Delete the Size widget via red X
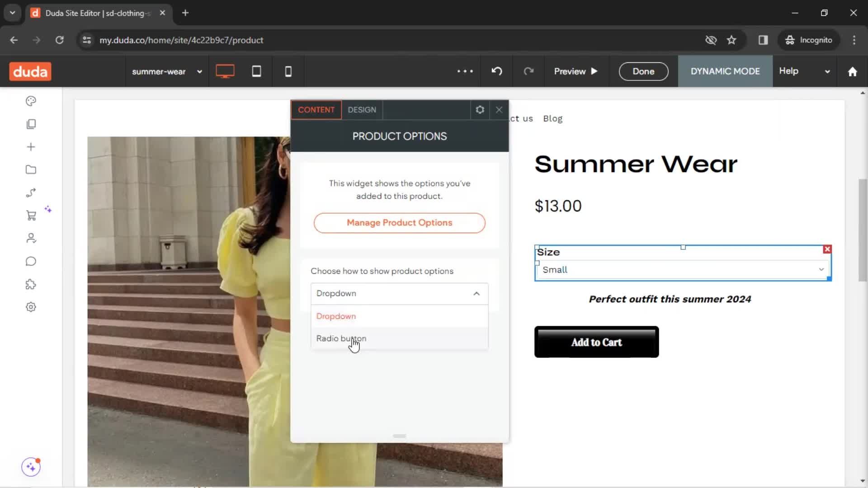 827,249
